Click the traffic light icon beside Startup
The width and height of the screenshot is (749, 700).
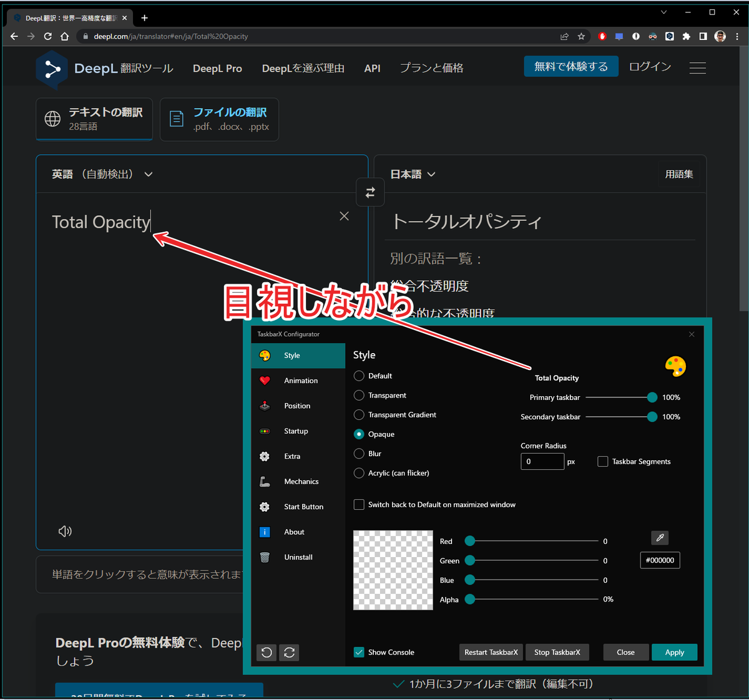tap(265, 431)
